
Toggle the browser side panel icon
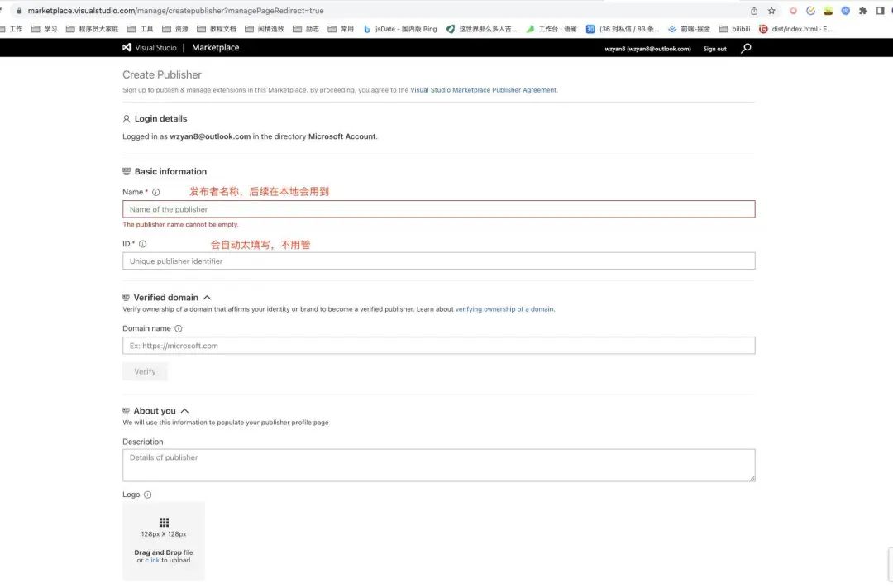880,11
